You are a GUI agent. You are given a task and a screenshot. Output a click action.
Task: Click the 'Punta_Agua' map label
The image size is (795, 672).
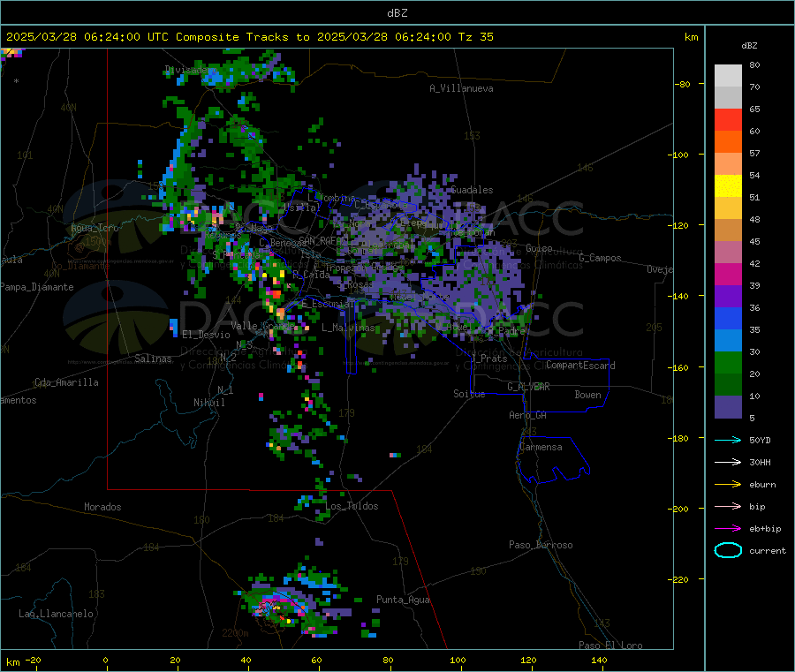click(x=403, y=600)
